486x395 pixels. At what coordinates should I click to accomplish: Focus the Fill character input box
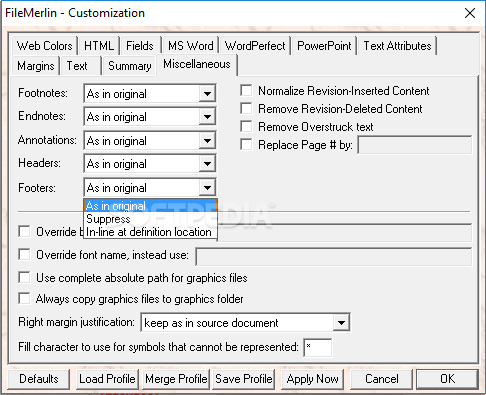(x=318, y=348)
